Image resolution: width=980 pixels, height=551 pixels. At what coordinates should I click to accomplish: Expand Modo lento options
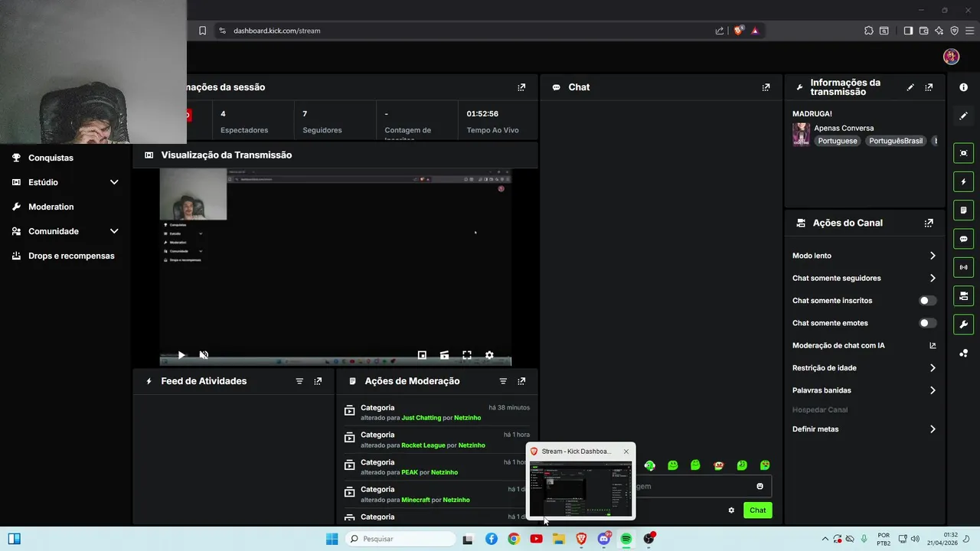pos(933,256)
